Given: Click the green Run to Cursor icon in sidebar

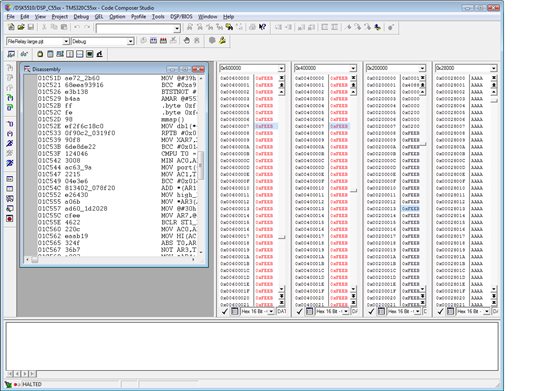Looking at the screenshot, I should point(10,107).
